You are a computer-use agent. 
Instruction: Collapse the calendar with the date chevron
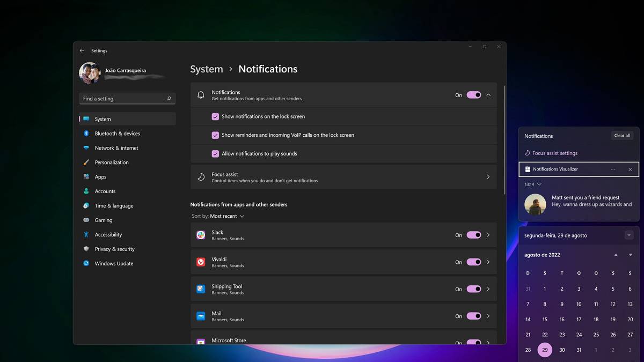[x=629, y=235]
